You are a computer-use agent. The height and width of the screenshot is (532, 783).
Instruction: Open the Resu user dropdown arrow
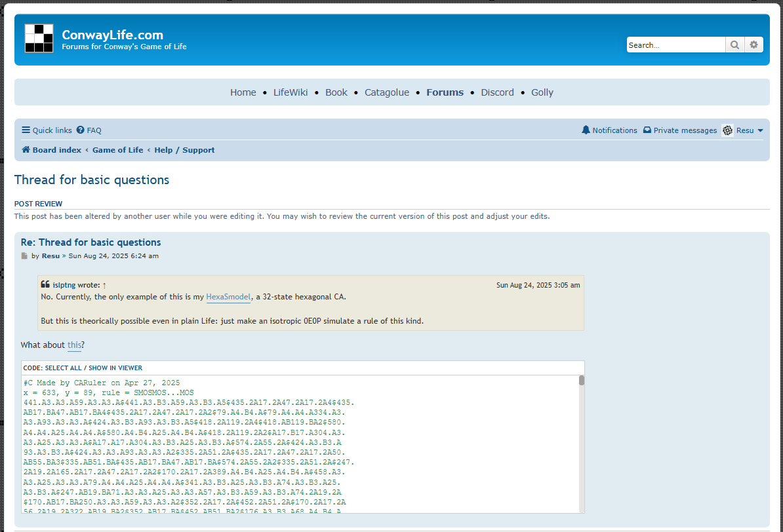tap(761, 131)
